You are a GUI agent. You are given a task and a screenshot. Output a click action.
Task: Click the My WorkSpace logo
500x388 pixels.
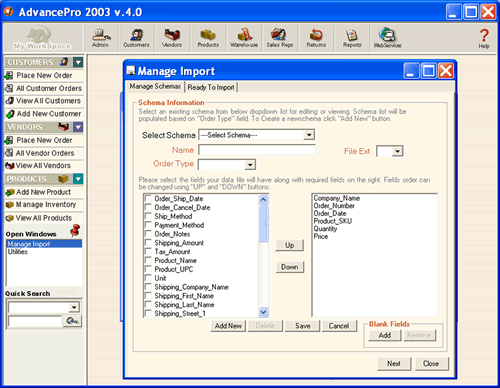[42, 38]
